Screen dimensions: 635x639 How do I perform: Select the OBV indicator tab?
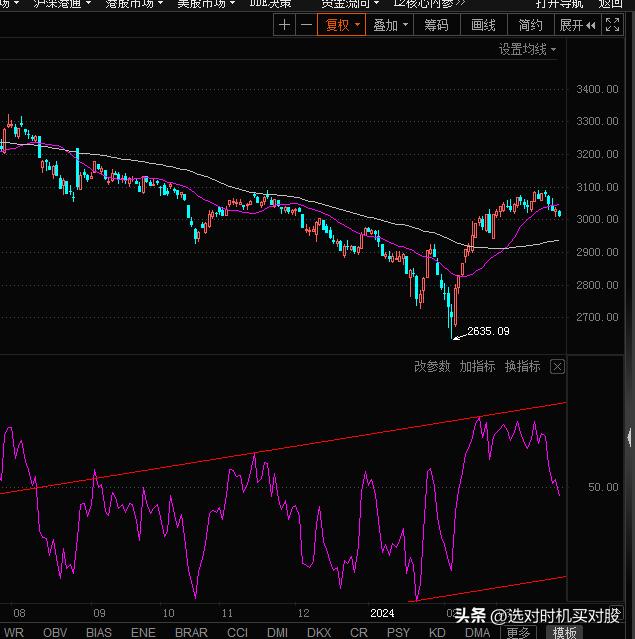55,632
